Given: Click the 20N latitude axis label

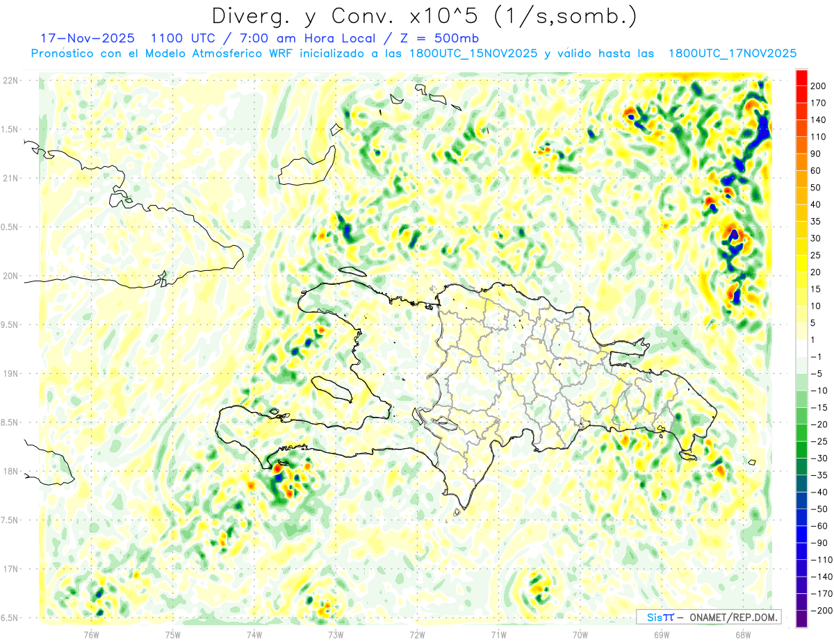Looking at the screenshot, I should [x=10, y=276].
